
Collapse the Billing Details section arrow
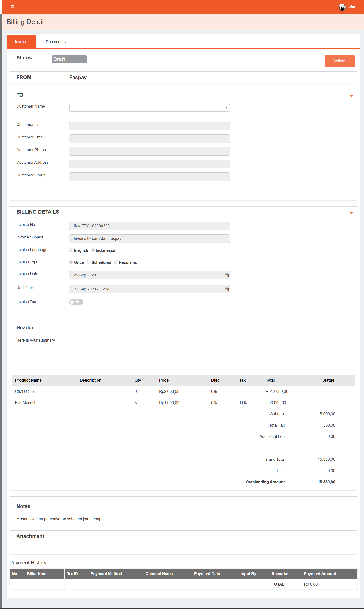[351, 213]
